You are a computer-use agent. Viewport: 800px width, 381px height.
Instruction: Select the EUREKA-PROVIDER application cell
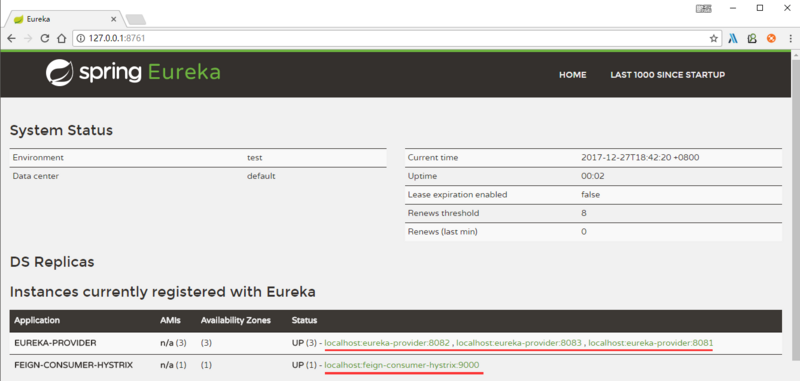pyautogui.click(x=56, y=343)
